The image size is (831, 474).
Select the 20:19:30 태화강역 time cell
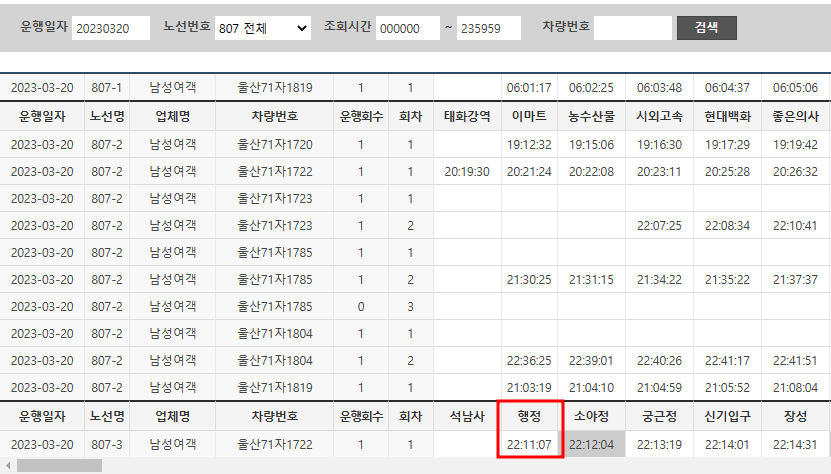(x=467, y=172)
